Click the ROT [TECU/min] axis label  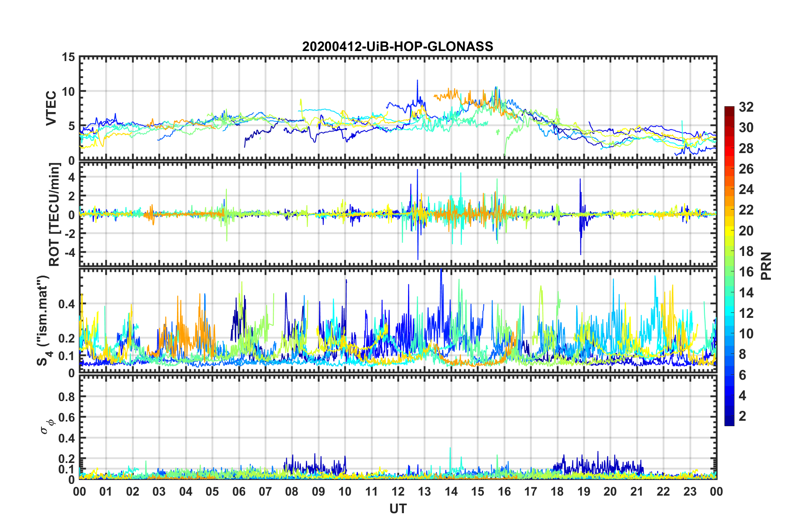[x=54, y=215]
